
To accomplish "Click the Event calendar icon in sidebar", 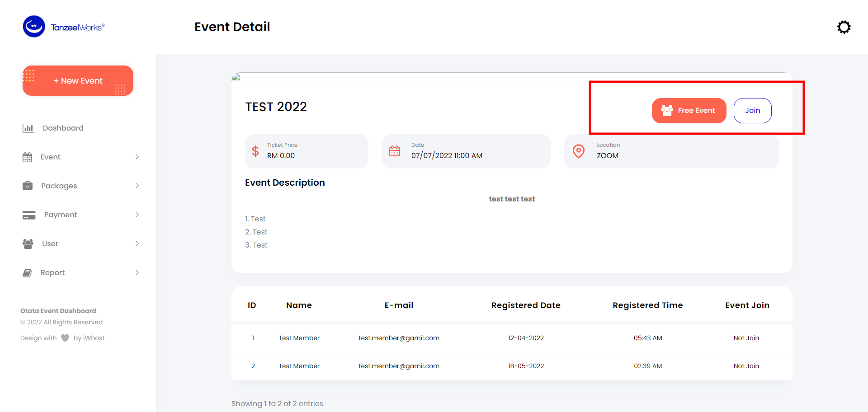I will click(x=28, y=157).
